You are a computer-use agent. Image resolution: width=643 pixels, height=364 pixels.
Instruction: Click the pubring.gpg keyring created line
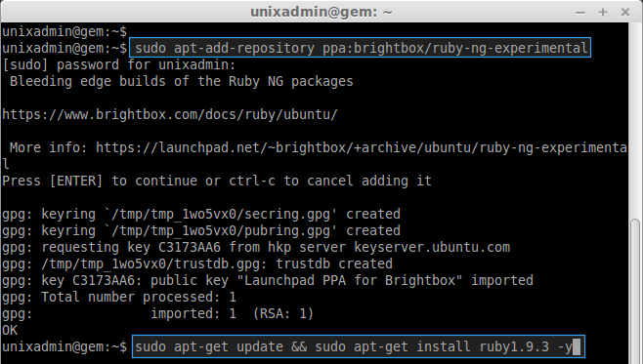point(201,231)
